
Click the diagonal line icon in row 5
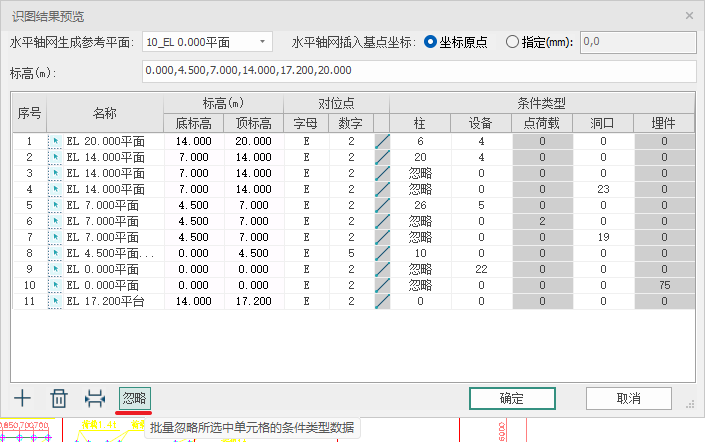(381, 205)
